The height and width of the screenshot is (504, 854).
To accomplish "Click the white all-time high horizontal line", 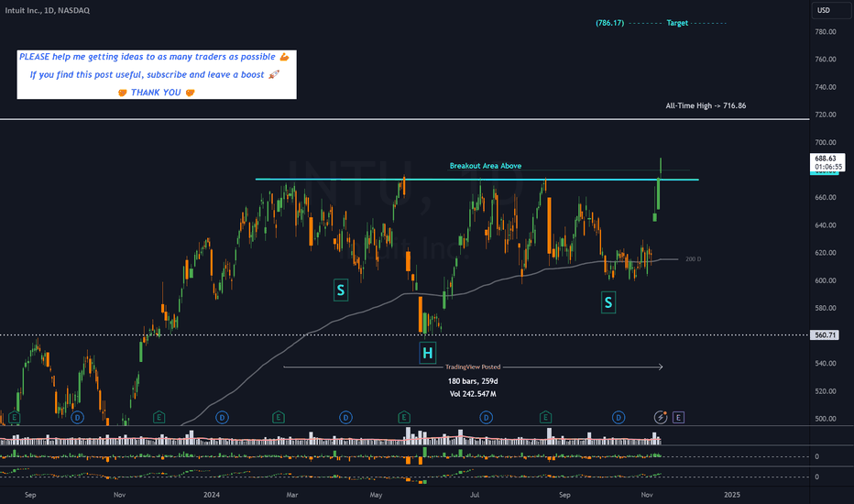I will [x=405, y=119].
